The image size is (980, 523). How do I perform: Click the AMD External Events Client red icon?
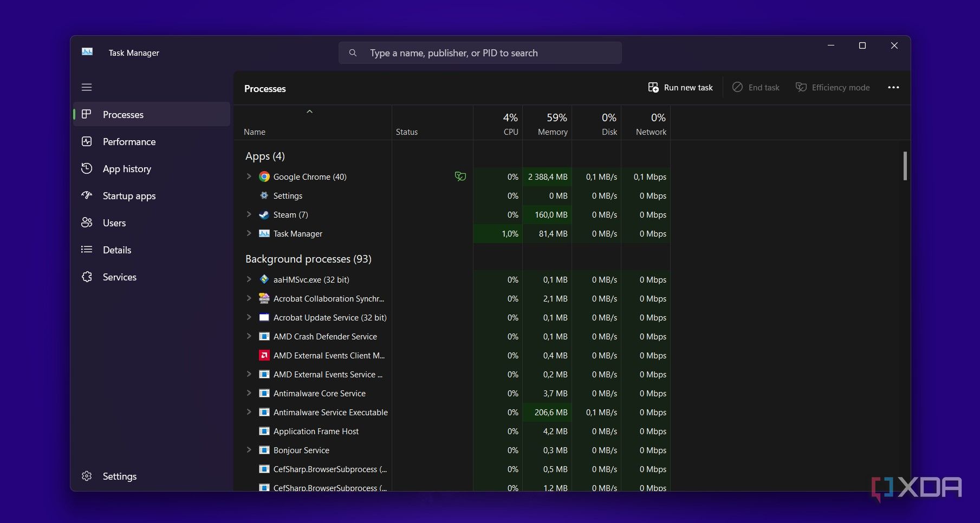(x=264, y=355)
